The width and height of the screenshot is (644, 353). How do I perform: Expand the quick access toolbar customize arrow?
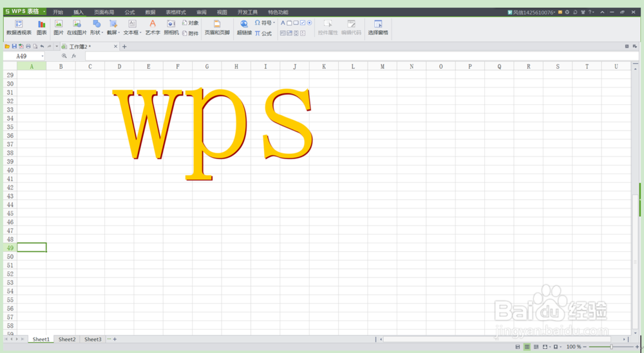(57, 46)
